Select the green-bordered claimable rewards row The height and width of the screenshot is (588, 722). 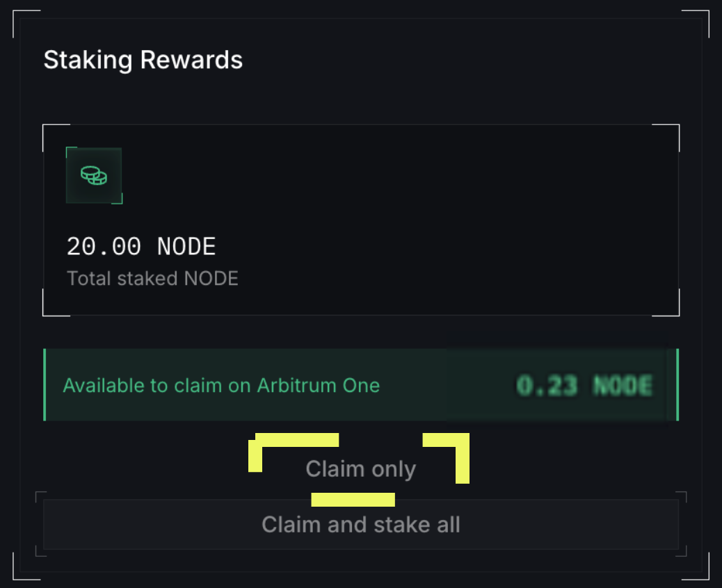[x=361, y=385]
